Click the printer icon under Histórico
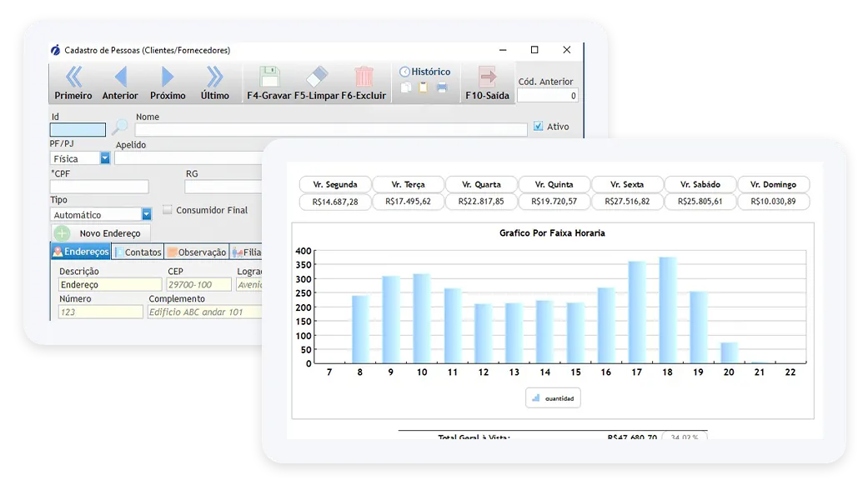Image resolution: width=868 pixels, height=485 pixels. pyautogui.click(x=442, y=87)
